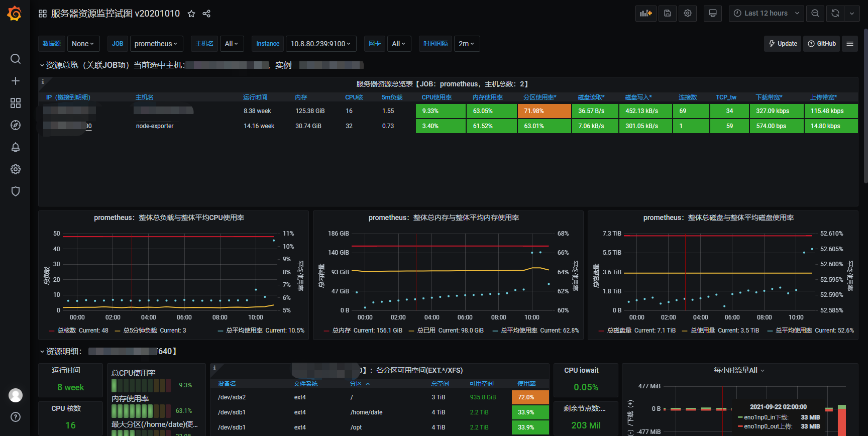Screen dimensions: 868x436
Task: Refresh the dashboard
Action: click(835, 14)
